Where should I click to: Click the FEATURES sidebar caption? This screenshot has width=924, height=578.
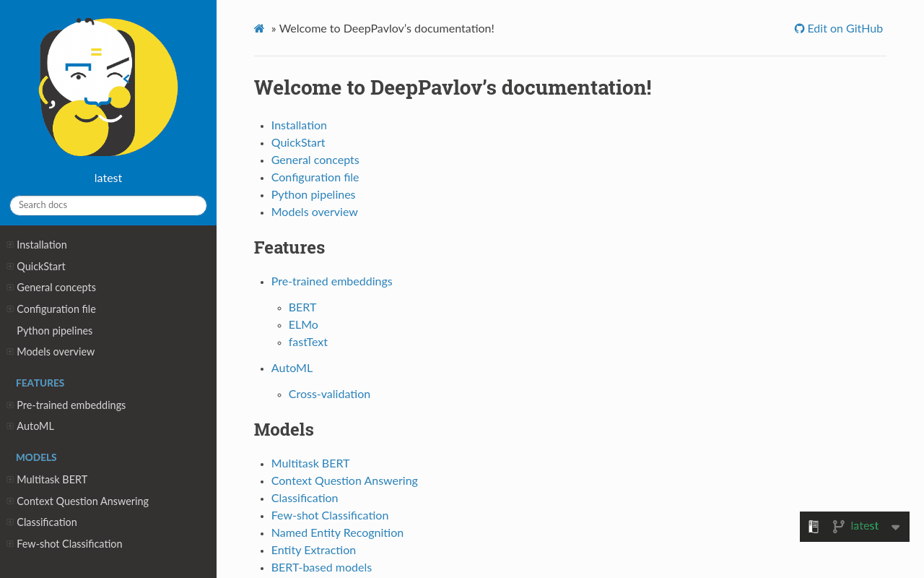(x=40, y=383)
